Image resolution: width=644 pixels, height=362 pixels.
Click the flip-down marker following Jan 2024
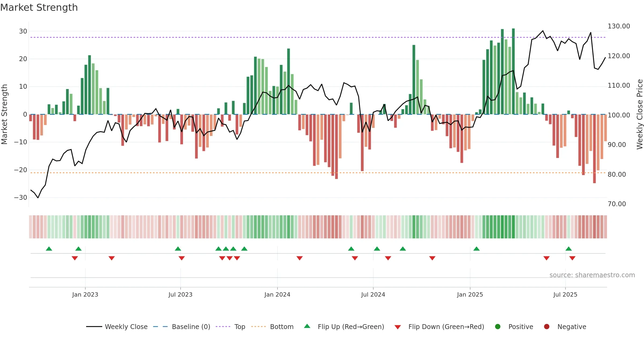pos(300,258)
